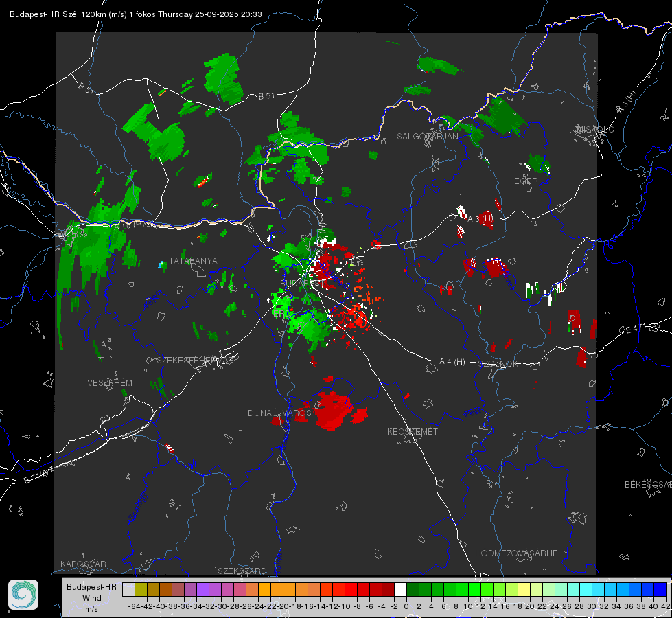The height and width of the screenshot is (618, 672).
Task: Click the KECSKEMÉT city label
Action: click(x=413, y=432)
